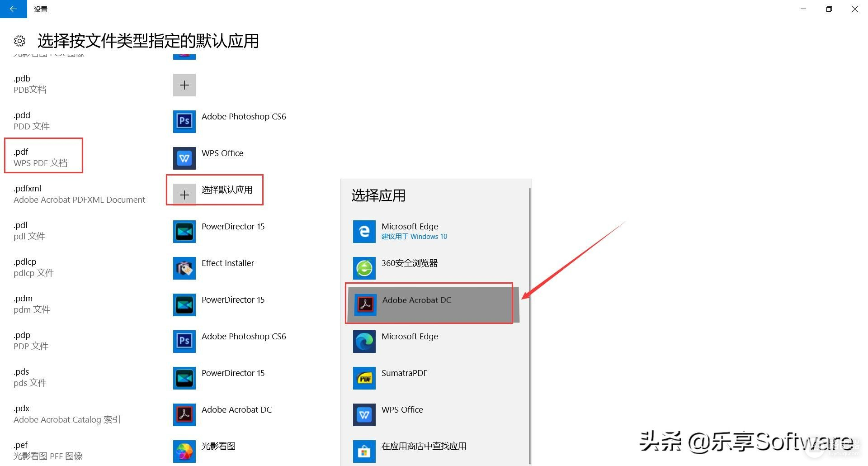Click the app chooser popup scrollbar
Image resolution: width=868 pixels, height=466 pixels.
[530, 326]
